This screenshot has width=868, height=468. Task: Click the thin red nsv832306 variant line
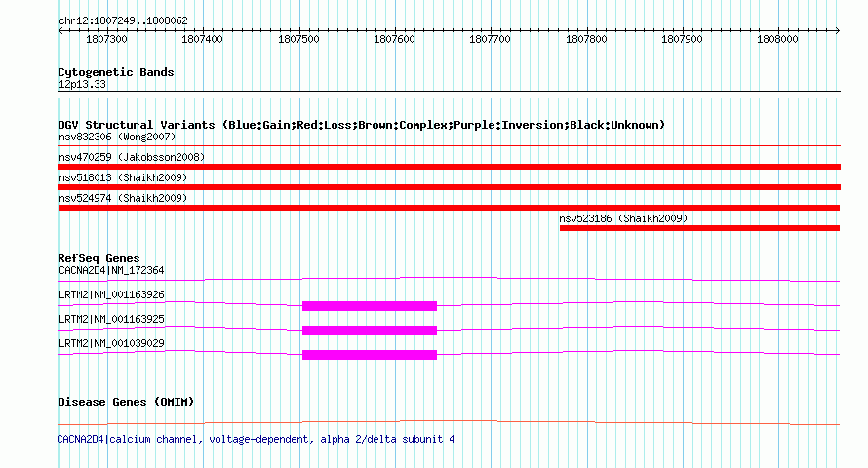[449, 145]
